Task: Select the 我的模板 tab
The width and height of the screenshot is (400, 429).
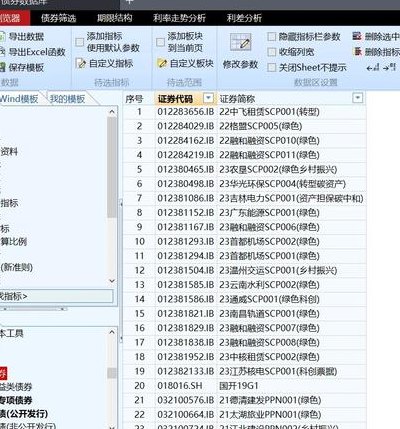Action: (67, 99)
